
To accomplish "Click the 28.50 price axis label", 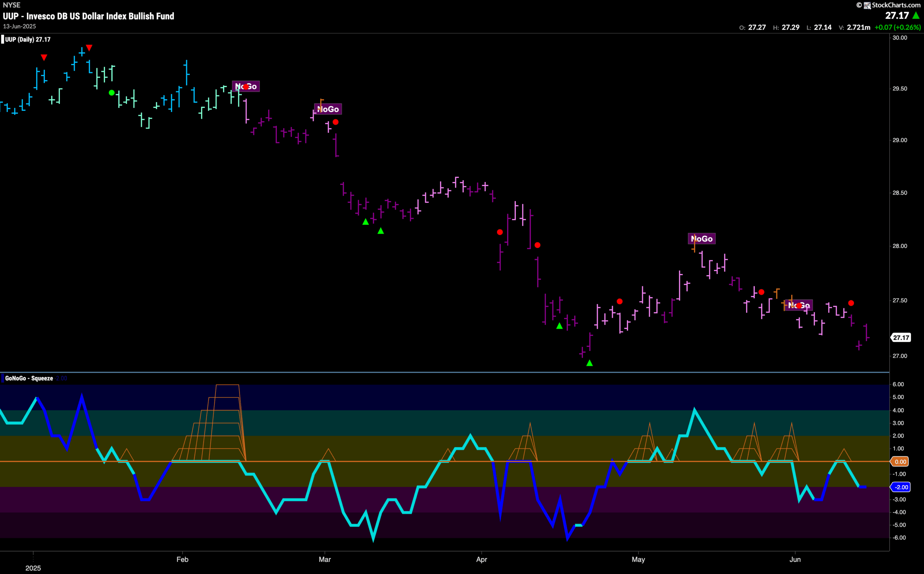I will pos(900,193).
